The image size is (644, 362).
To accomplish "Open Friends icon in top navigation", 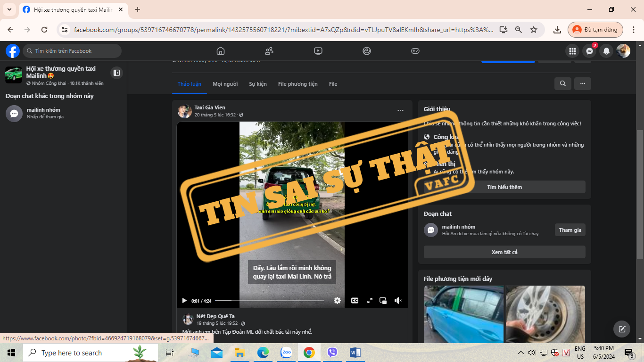I will tap(269, 51).
